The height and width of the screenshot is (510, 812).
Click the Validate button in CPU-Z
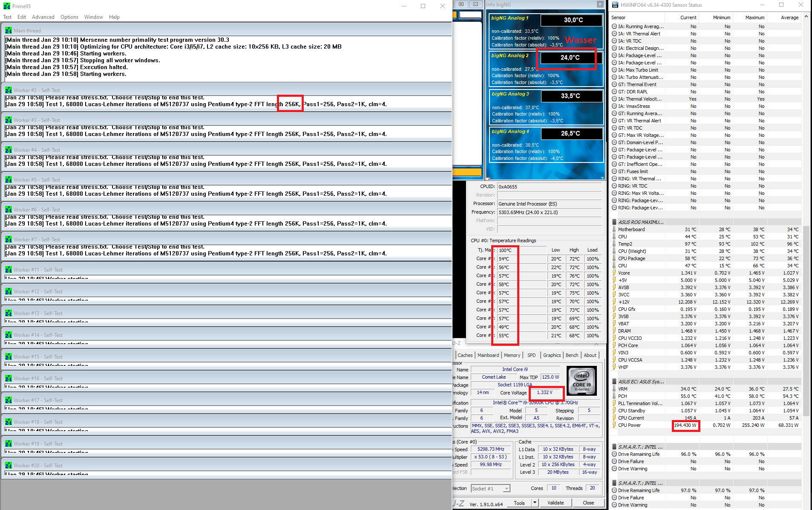tap(556, 503)
